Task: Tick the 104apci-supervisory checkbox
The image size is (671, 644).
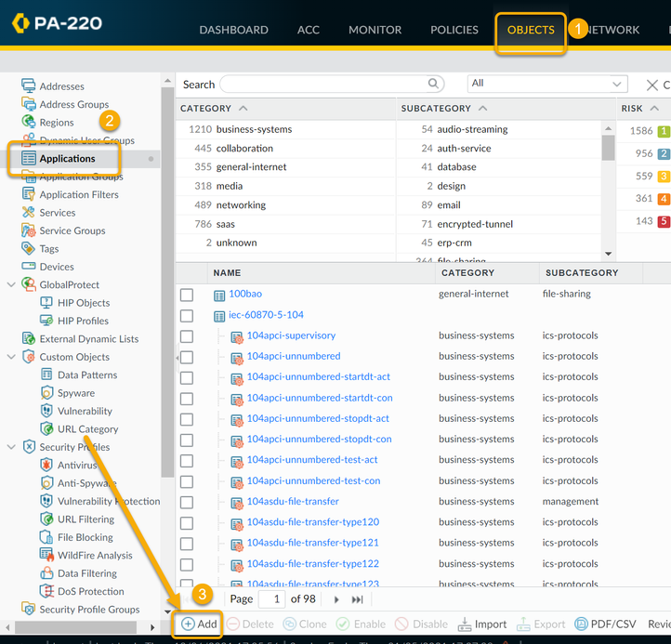Action: coord(187,336)
